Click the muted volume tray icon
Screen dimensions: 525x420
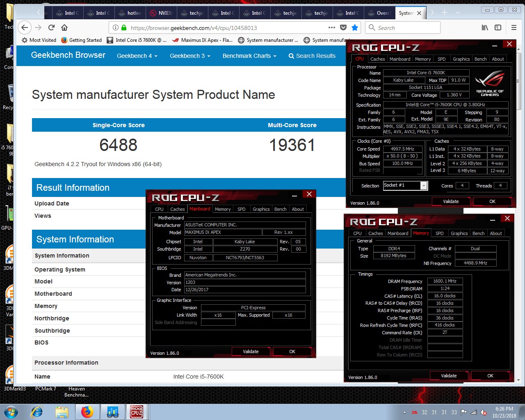pos(484,412)
